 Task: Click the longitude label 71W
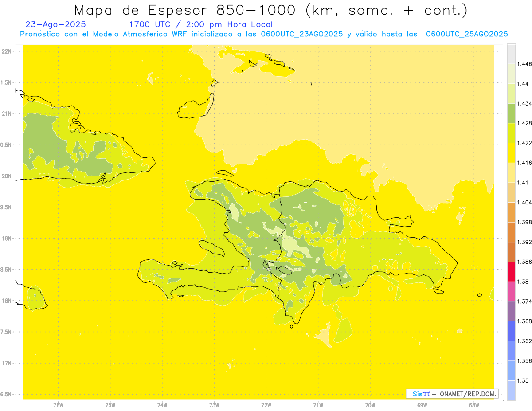318,405
